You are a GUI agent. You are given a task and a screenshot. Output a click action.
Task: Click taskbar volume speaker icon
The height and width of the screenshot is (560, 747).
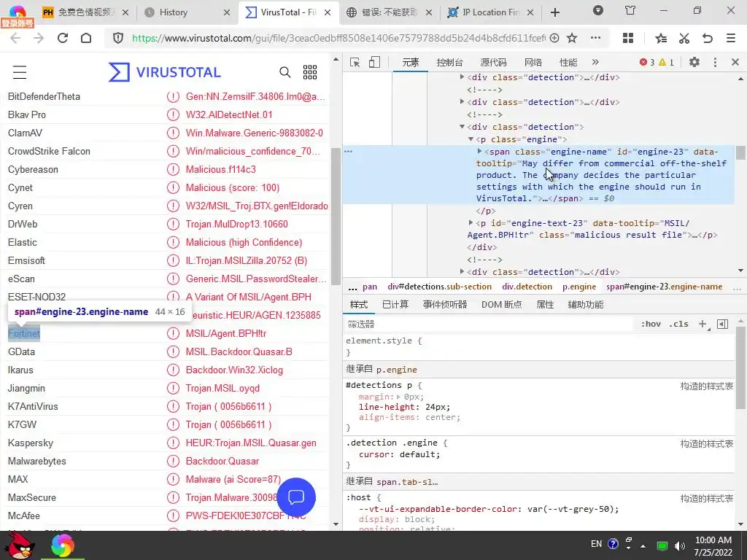679,545
